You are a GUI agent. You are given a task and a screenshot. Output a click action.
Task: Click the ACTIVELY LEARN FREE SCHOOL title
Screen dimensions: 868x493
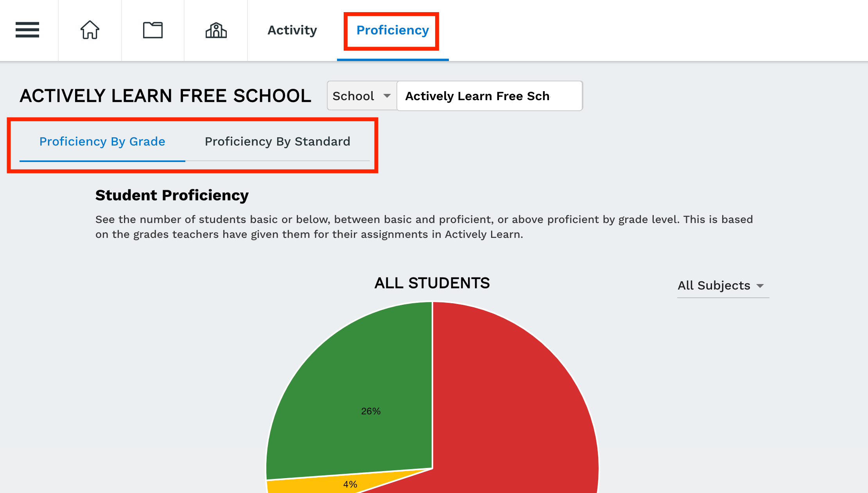pyautogui.click(x=165, y=96)
